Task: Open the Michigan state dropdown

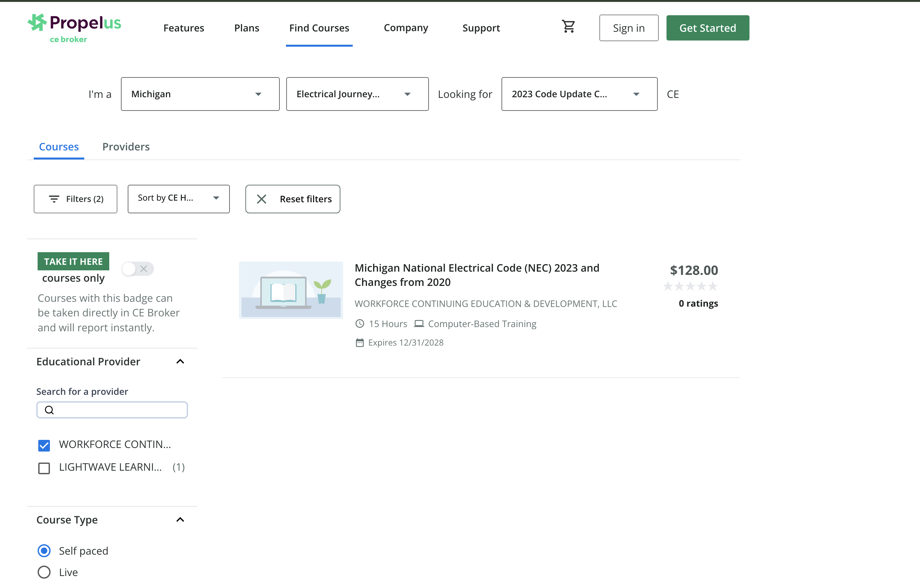Action: click(200, 94)
